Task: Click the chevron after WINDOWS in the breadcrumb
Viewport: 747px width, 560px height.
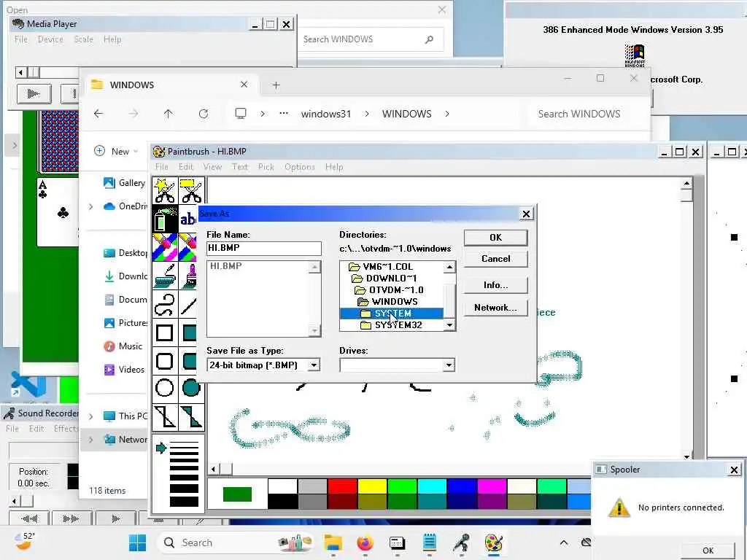Action: 447,114
